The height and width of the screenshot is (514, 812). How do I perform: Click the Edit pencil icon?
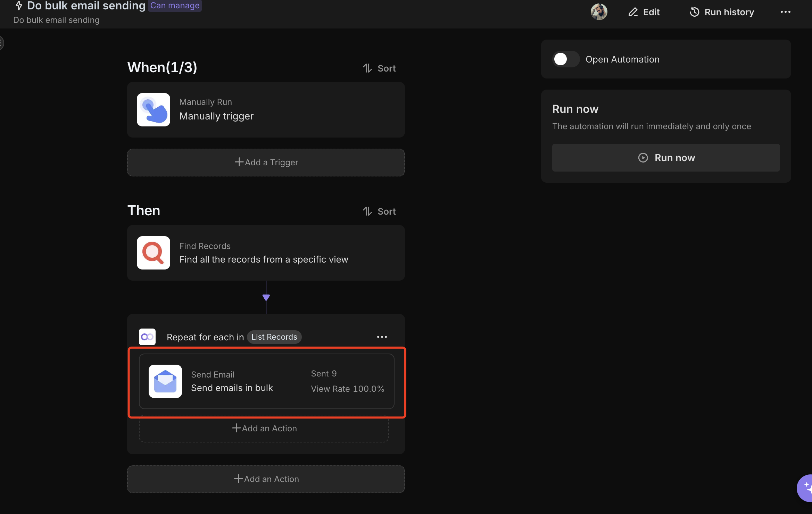tap(631, 12)
